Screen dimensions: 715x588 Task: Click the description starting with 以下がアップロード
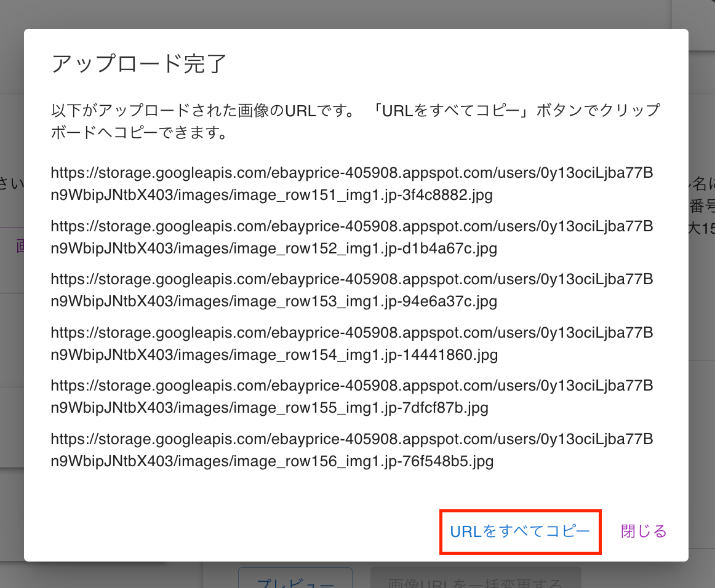point(185,111)
